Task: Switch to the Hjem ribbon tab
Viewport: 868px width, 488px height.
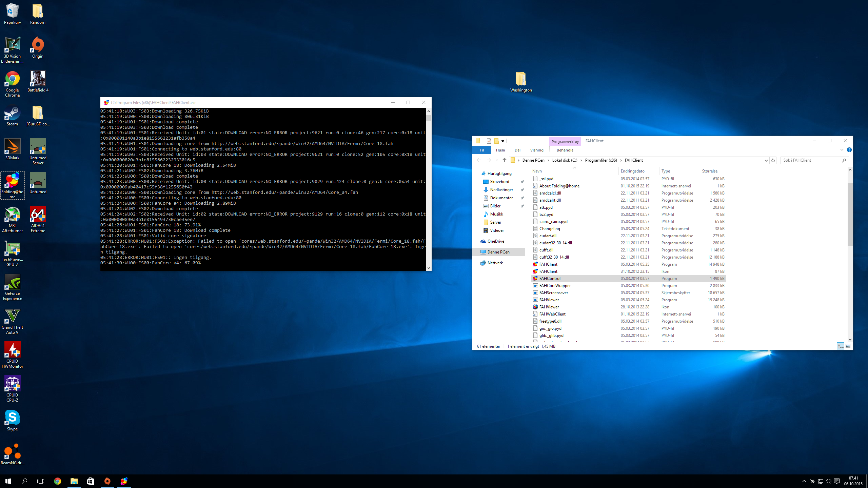Action: click(500, 150)
